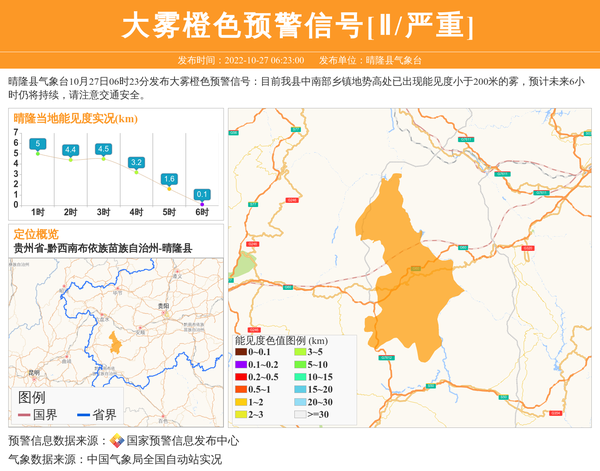The width and height of the screenshot is (600, 471).
Task: Choose the 1~2 yellow-orange legend swatch
Action: 241,402
